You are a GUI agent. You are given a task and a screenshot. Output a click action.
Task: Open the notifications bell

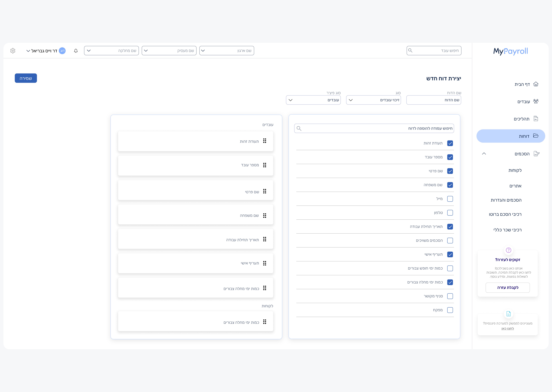76,51
